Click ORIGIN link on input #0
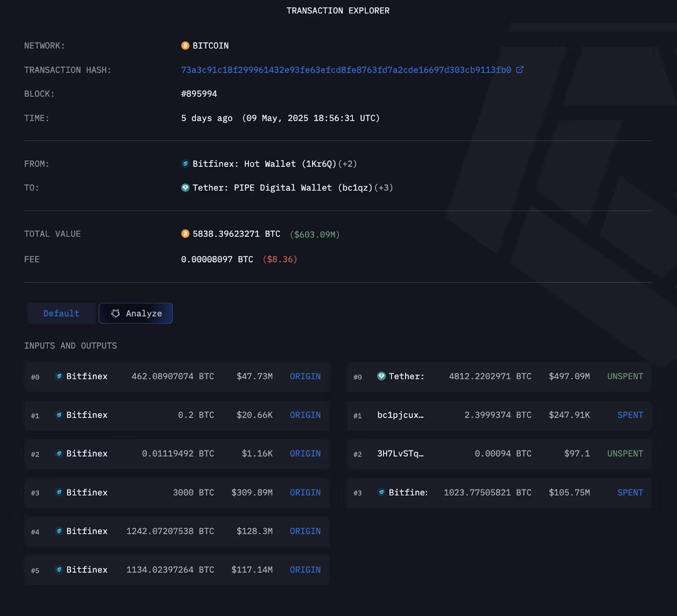The image size is (677, 616). point(305,376)
